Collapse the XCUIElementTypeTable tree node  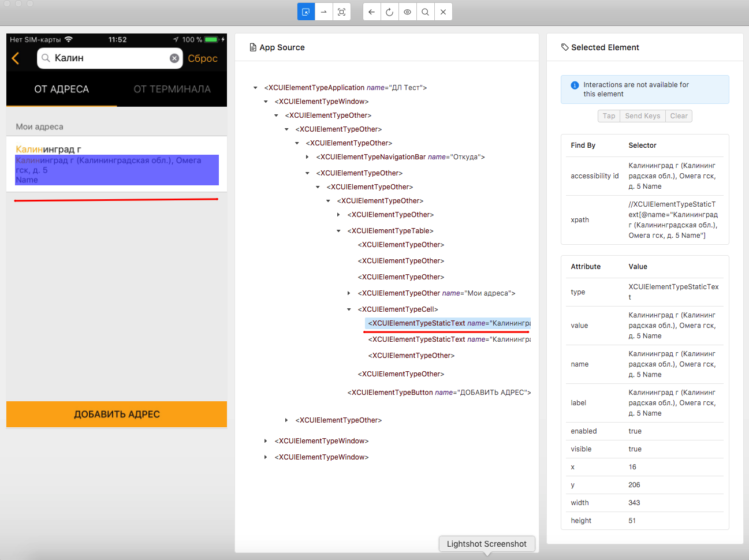338,230
